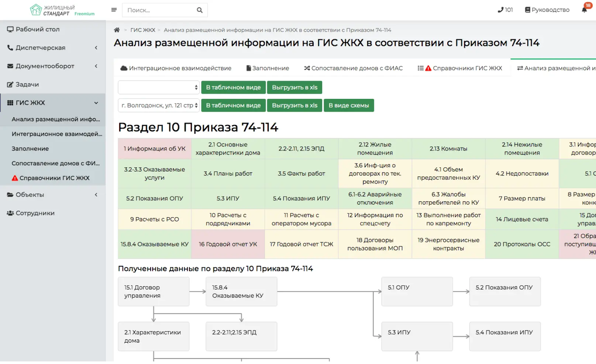Click the В виде схемы button

[348, 105]
